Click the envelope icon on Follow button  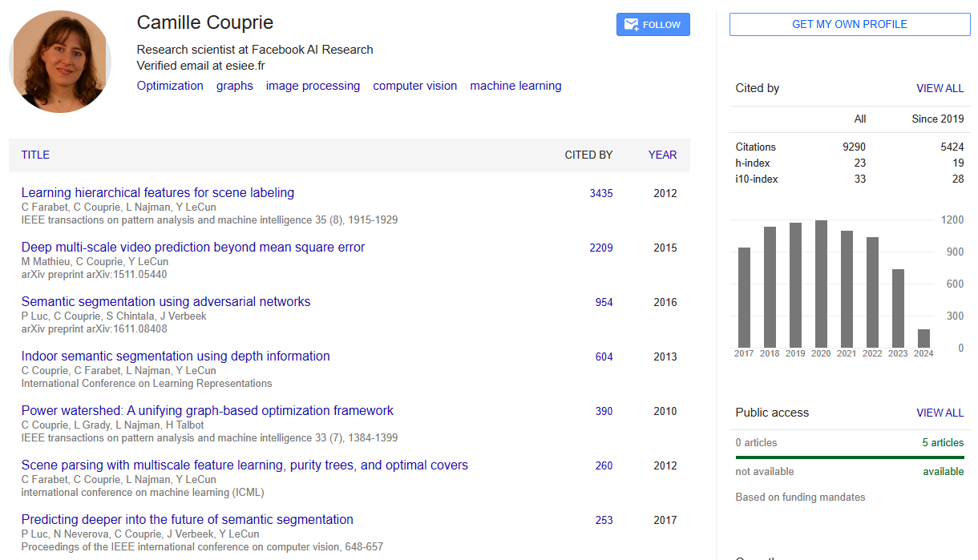[x=631, y=25]
